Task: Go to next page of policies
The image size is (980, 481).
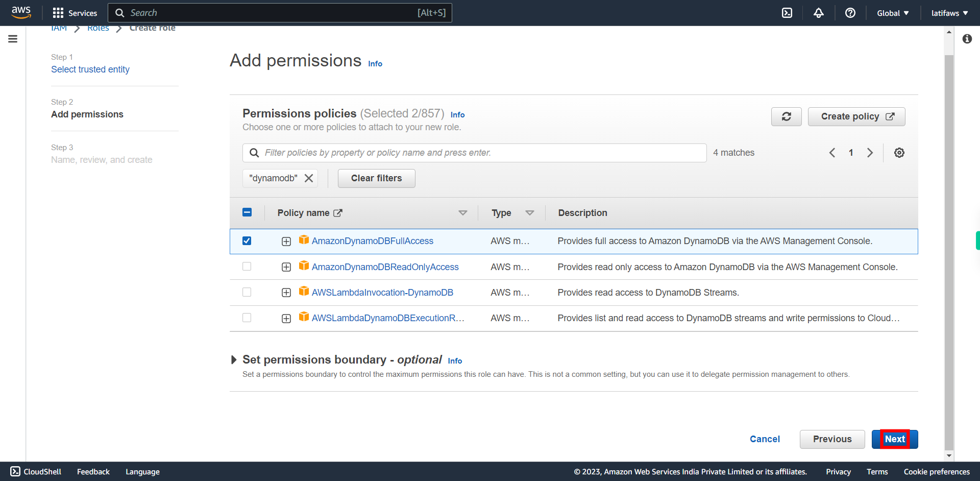Action: [870, 153]
